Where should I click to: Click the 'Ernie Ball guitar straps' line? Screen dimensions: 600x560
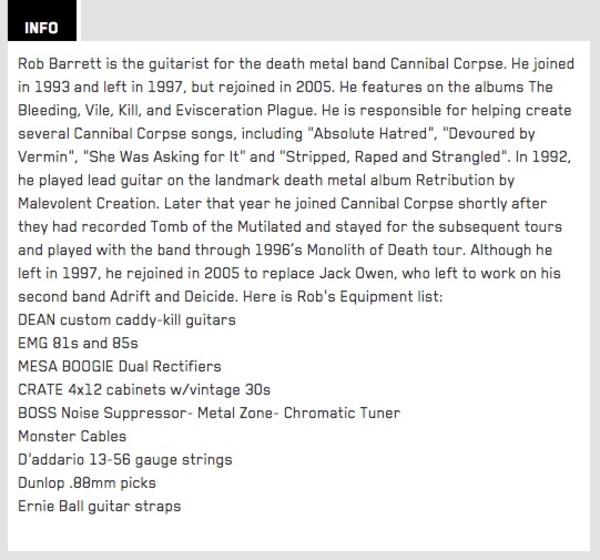pos(99,506)
